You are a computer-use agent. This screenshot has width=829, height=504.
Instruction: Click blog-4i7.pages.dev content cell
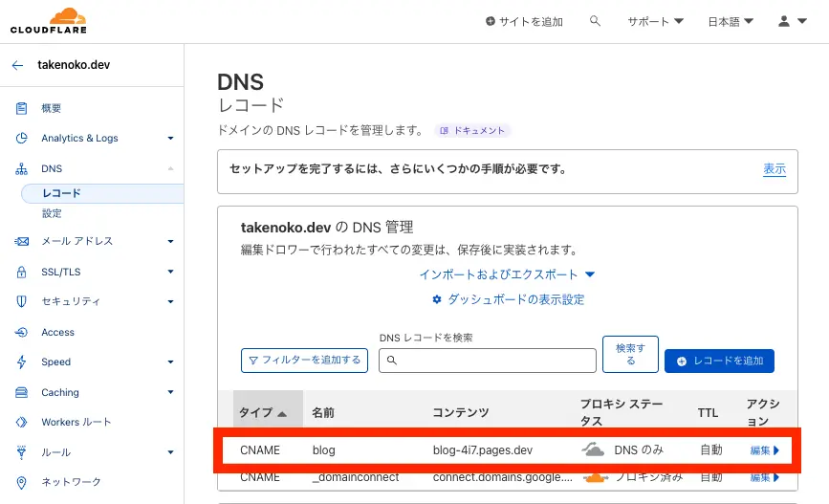point(483,450)
